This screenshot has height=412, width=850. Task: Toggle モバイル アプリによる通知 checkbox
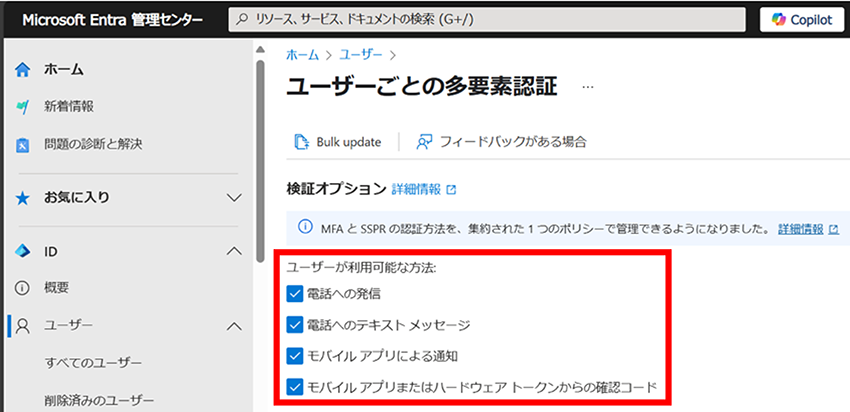294,356
